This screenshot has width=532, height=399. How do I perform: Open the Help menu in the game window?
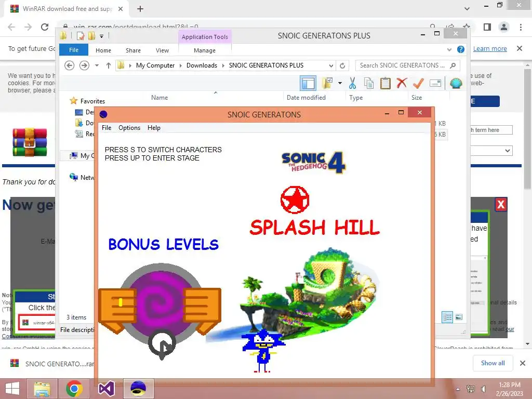click(x=154, y=128)
